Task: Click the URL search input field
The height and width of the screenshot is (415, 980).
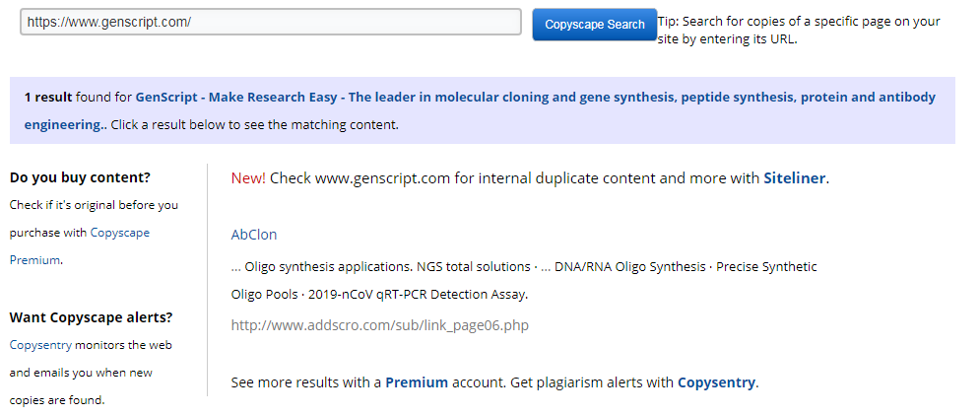Action: tap(270, 22)
